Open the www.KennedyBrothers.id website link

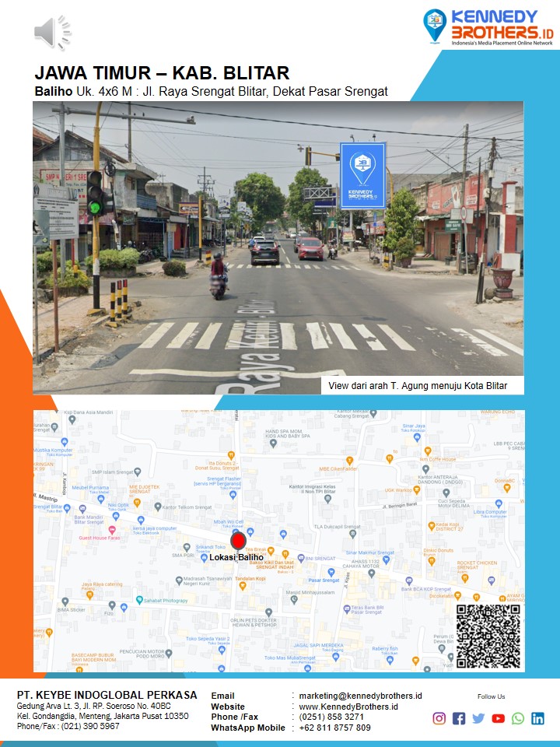pyautogui.click(x=348, y=707)
